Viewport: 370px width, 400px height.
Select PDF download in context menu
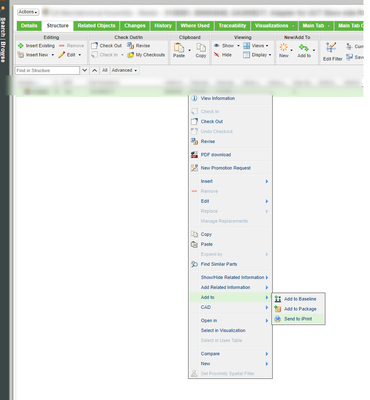coord(216,155)
